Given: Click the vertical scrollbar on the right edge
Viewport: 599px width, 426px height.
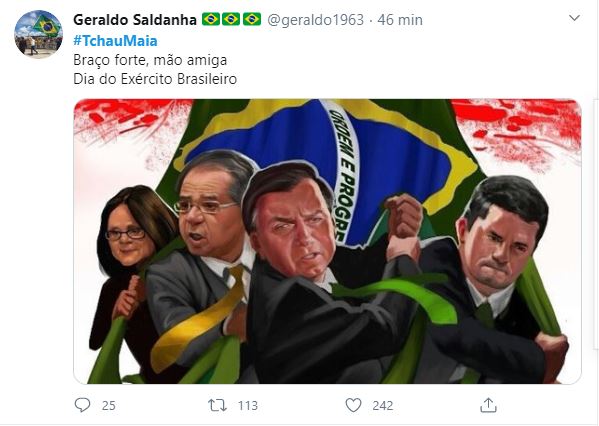Looking at the screenshot, I should click(596, 229).
